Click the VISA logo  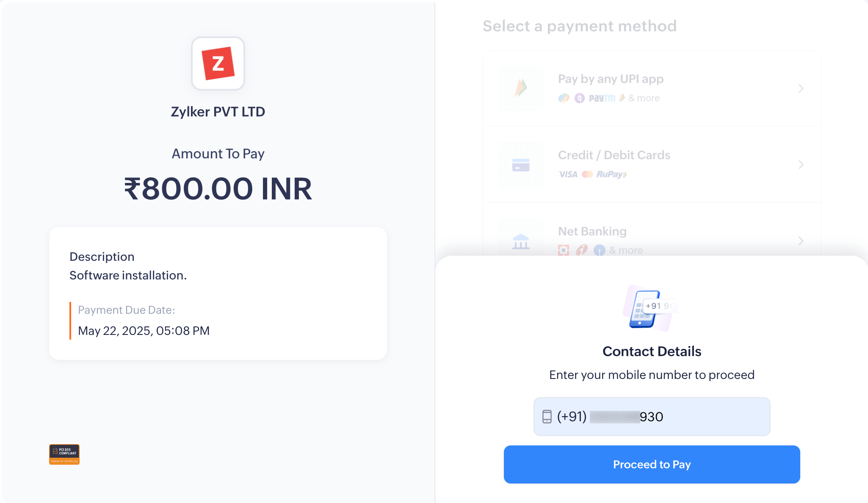click(x=568, y=174)
